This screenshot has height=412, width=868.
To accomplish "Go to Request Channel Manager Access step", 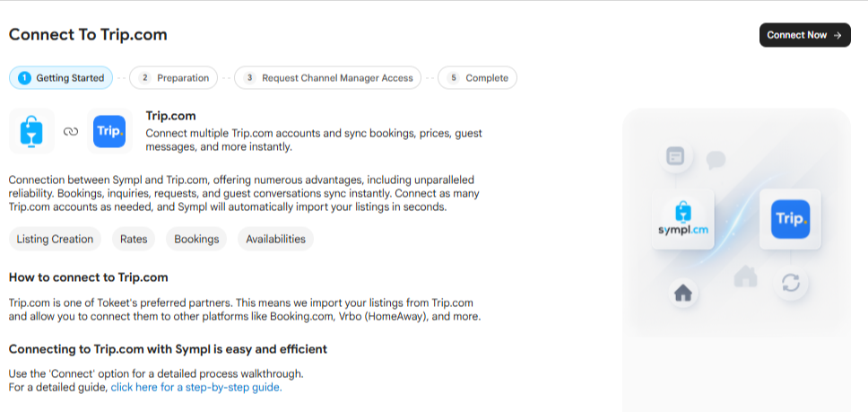I will [x=327, y=78].
